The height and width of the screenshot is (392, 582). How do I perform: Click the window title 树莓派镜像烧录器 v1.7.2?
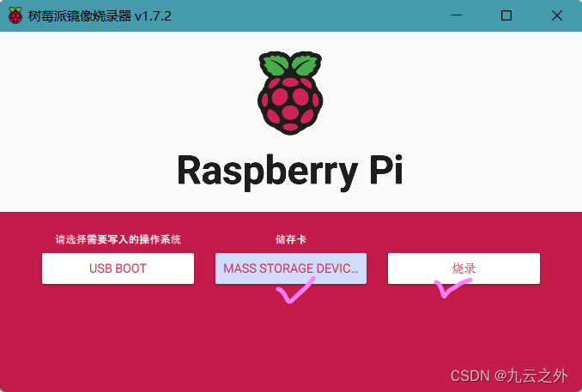point(100,16)
